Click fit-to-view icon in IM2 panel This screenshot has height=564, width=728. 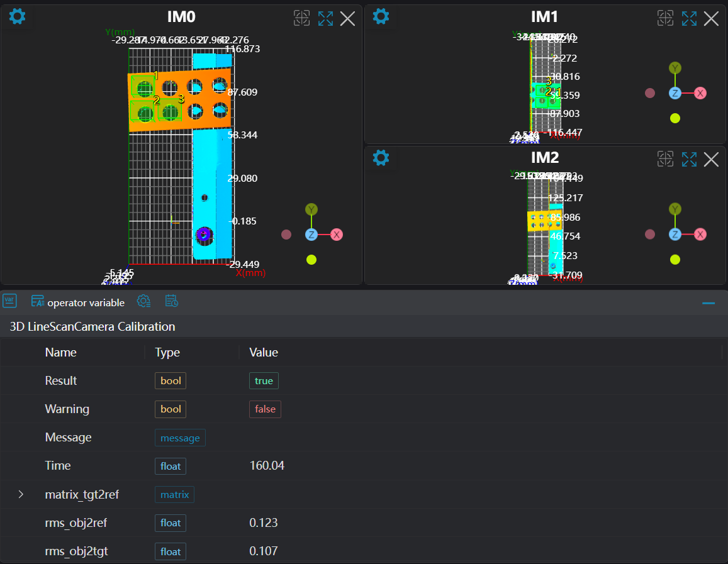666,159
